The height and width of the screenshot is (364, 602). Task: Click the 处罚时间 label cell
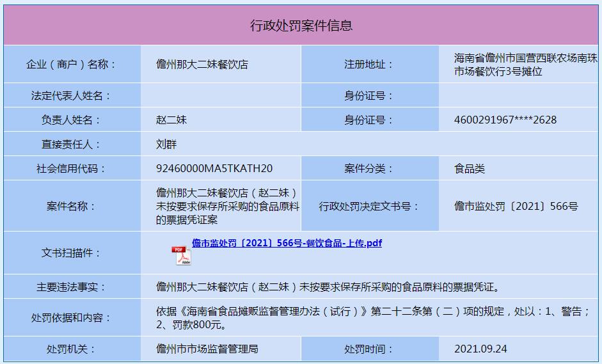369,349
